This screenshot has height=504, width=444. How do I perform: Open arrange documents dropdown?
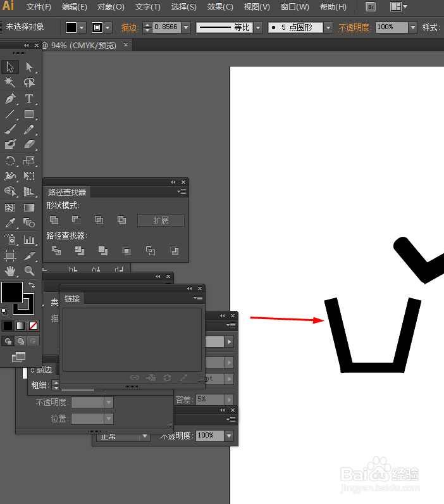pos(398,7)
